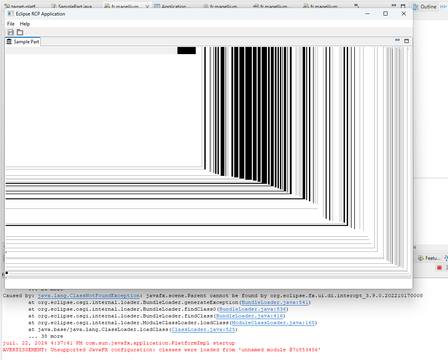The image size is (448, 360).
Task: Click the gray input field in Sample Part
Action: 91,50
